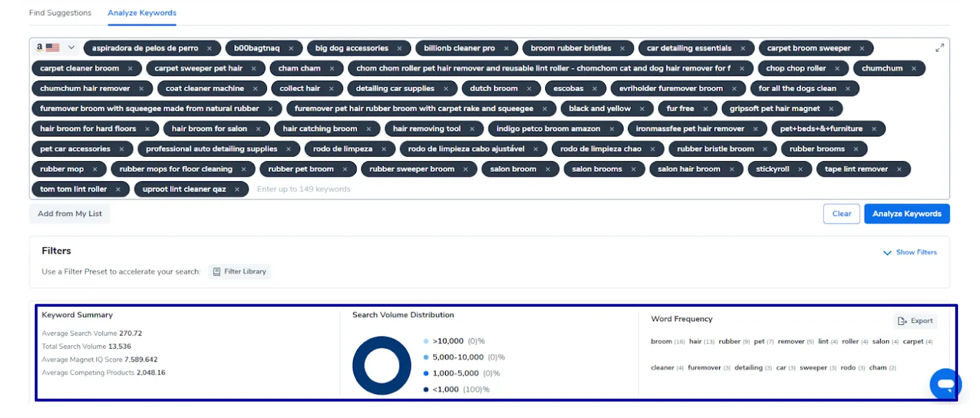
Task: Delete the 'black and yellow' tag
Action: [x=642, y=109]
